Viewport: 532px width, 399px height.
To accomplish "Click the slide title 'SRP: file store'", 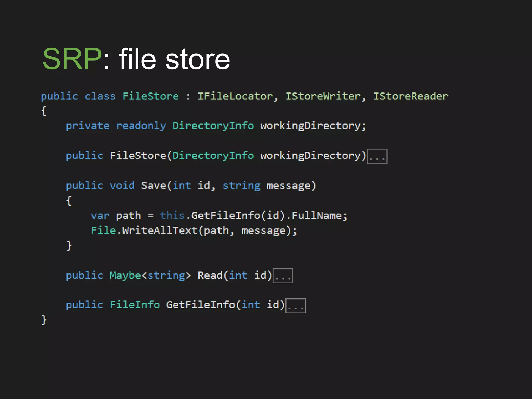I will pos(136,59).
